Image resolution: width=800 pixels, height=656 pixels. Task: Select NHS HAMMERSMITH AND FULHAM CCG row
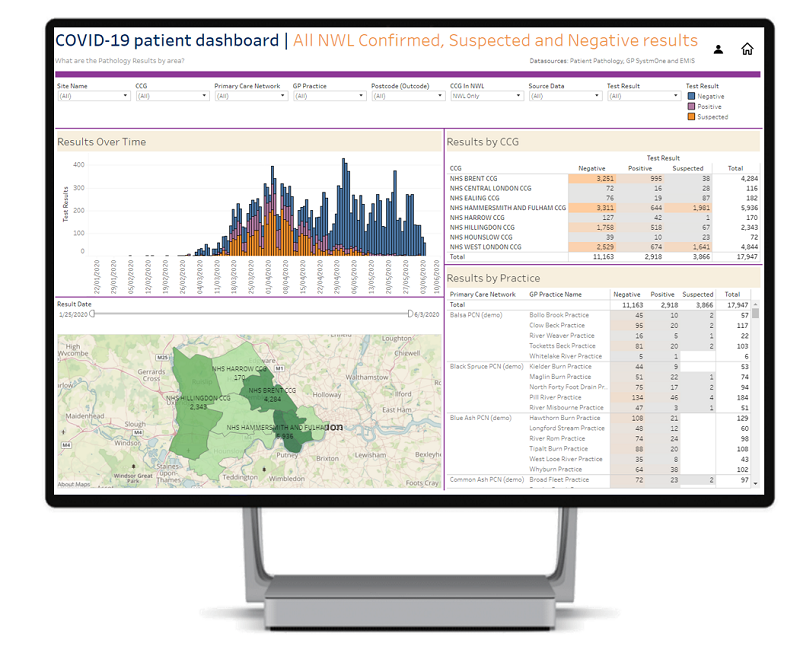[604, 208]
